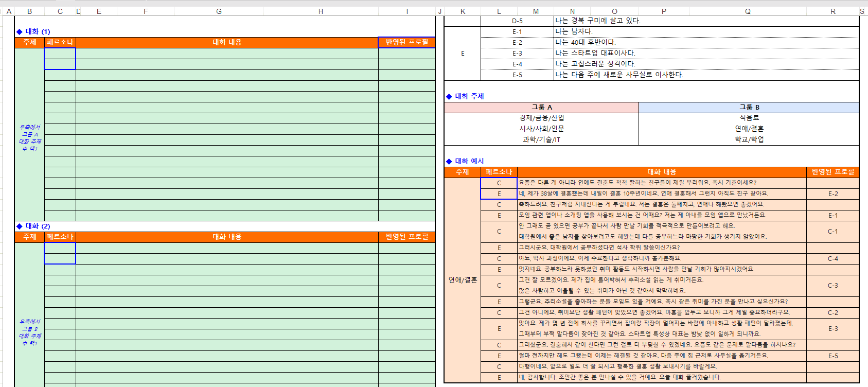Select the line starting '멋지네요. 공부하느라'
The width and height of the screenshot is (868, 387).
tap(662, 269)
